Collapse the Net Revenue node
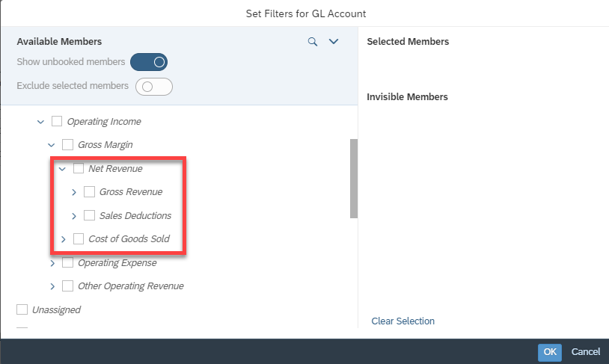The width and height of the screenshot is (609, 364). pos(62,169)
